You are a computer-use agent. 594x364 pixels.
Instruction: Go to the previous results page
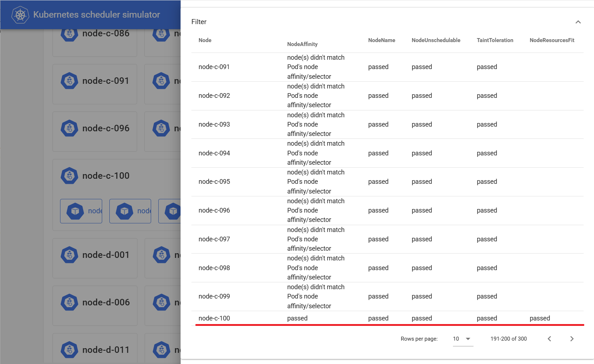[x=549, y=339]
